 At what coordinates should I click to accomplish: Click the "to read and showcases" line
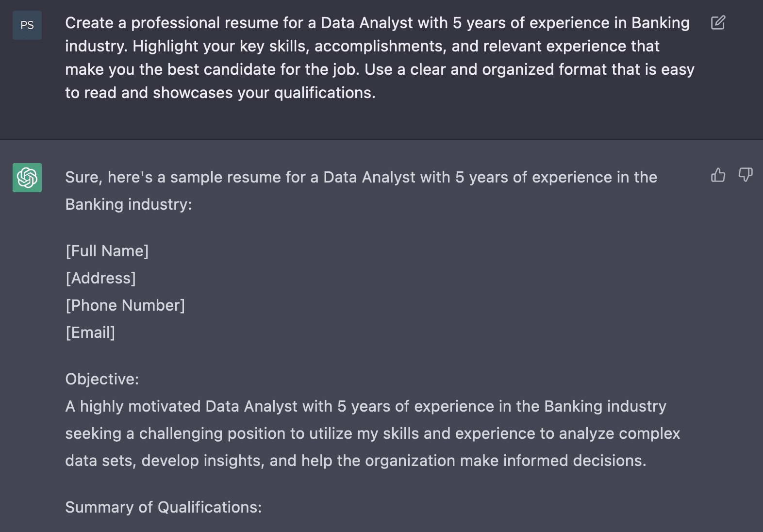click(x=220, y=93)
